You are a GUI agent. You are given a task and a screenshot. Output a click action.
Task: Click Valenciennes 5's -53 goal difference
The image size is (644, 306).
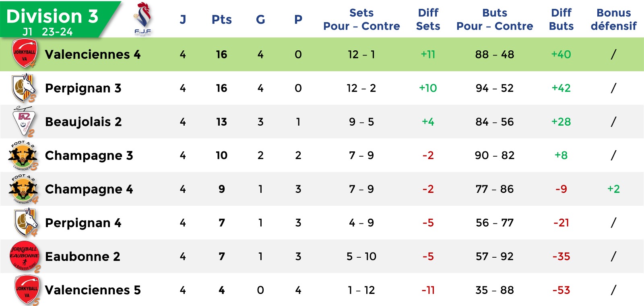[x=561, y=290]
